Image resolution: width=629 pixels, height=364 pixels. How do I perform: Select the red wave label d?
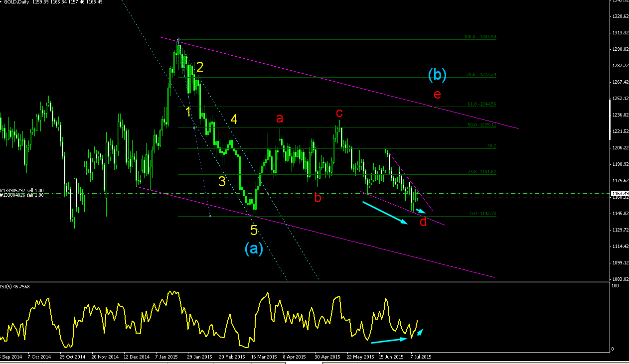tap(423, 222)
